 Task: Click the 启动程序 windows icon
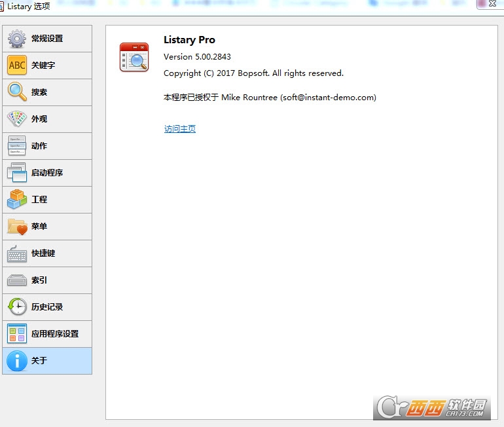point(17,172)
